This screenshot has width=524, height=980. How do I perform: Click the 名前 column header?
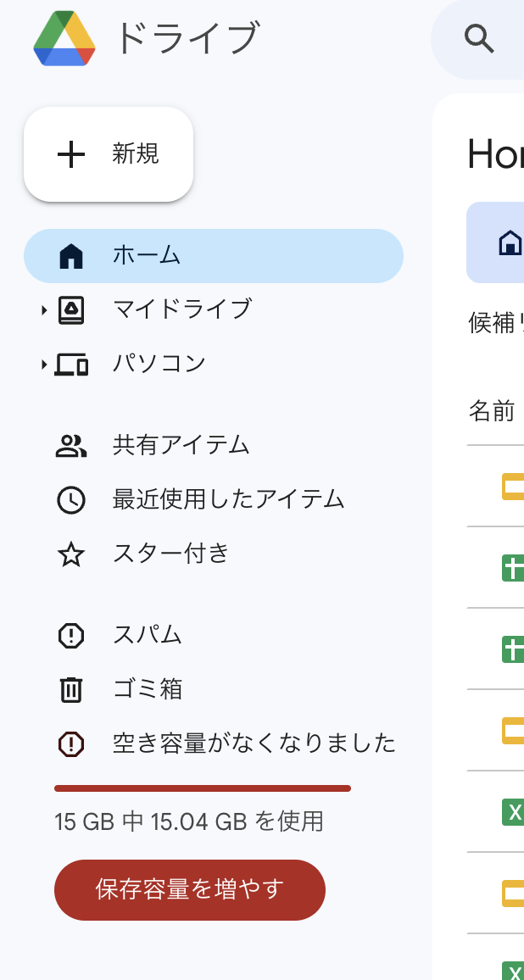click(492, 412)
